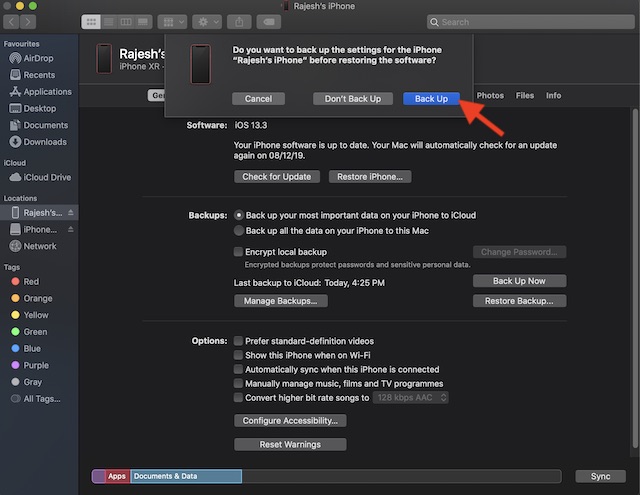Click Restore iPhone... button
The height and width of the screenshot is (495, 640).
tap(370, 177)
